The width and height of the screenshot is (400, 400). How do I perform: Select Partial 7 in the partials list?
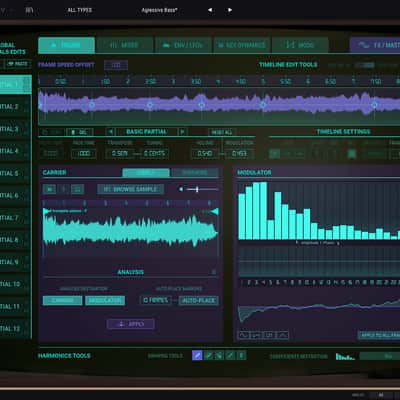(x=16, y=218)
